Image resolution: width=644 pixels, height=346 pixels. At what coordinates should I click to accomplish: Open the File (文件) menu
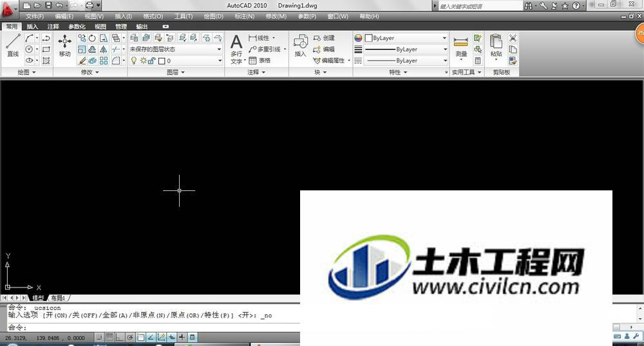coord(35,16)
